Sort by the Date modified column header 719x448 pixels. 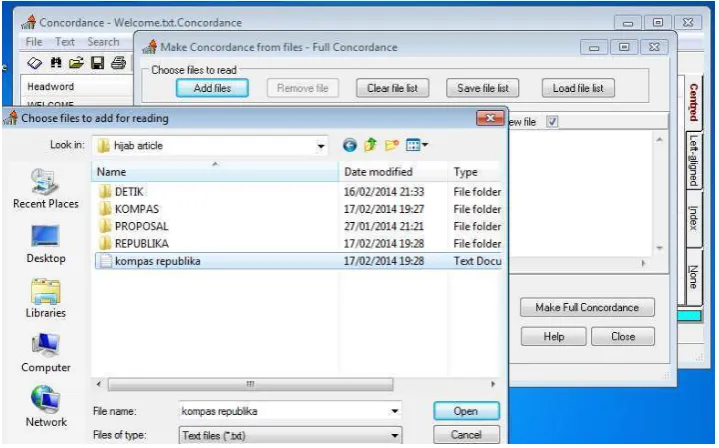click(x=393, y=172)
